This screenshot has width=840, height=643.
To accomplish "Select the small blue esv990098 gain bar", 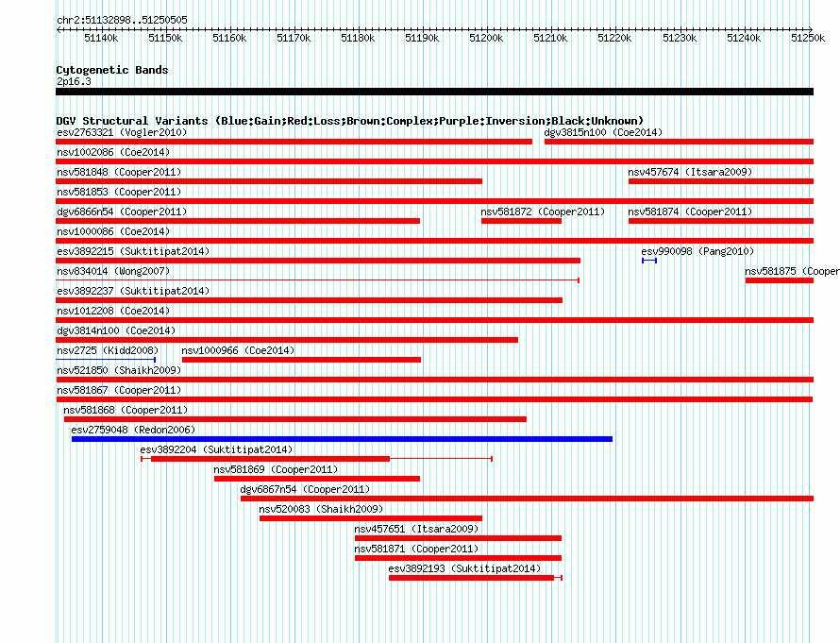I will point(649,261).
